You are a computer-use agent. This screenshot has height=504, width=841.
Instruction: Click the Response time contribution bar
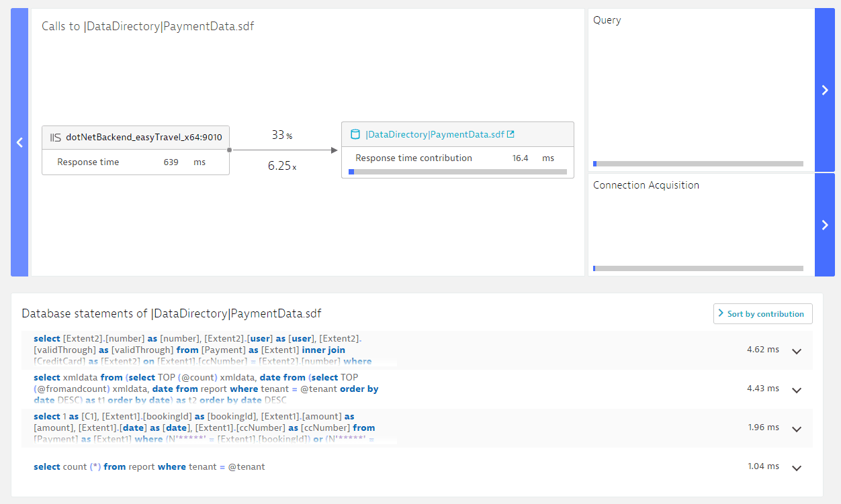[x=457, y=172]
